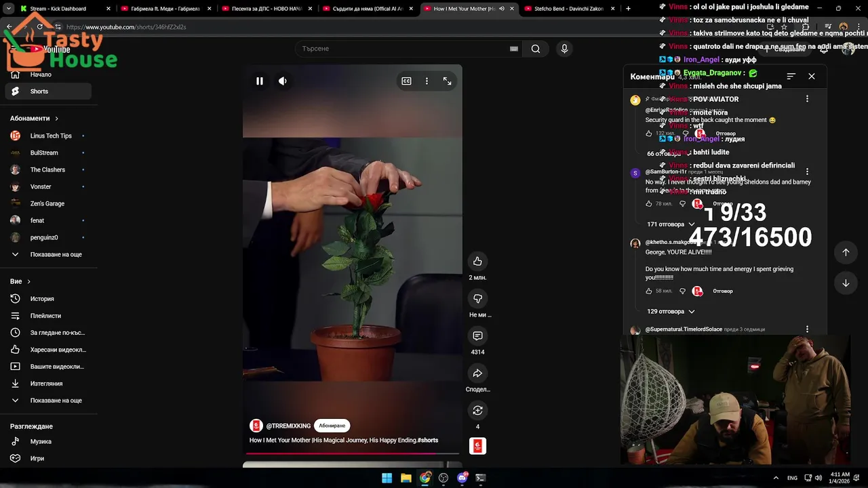The height and width of the screenshot is (488, 868).
Task: Go to previous Short with up arrow
Action: click(846, 252)
